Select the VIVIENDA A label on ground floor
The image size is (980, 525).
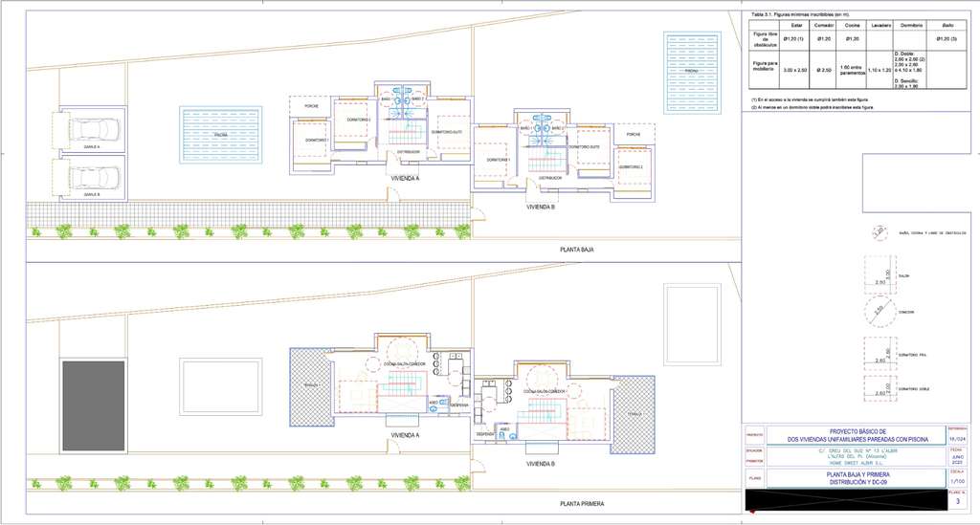pyautogui.click(x=405, y=178)
